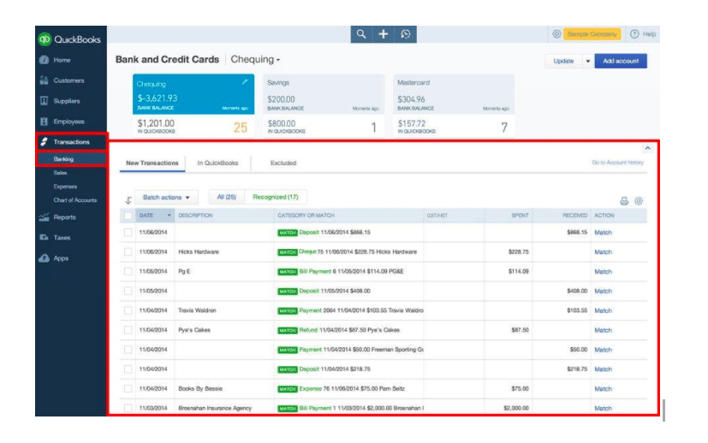708x443 pixels.
Task: Check the Hicks Hardware row checkbox
Action: (x=128, y=252)
